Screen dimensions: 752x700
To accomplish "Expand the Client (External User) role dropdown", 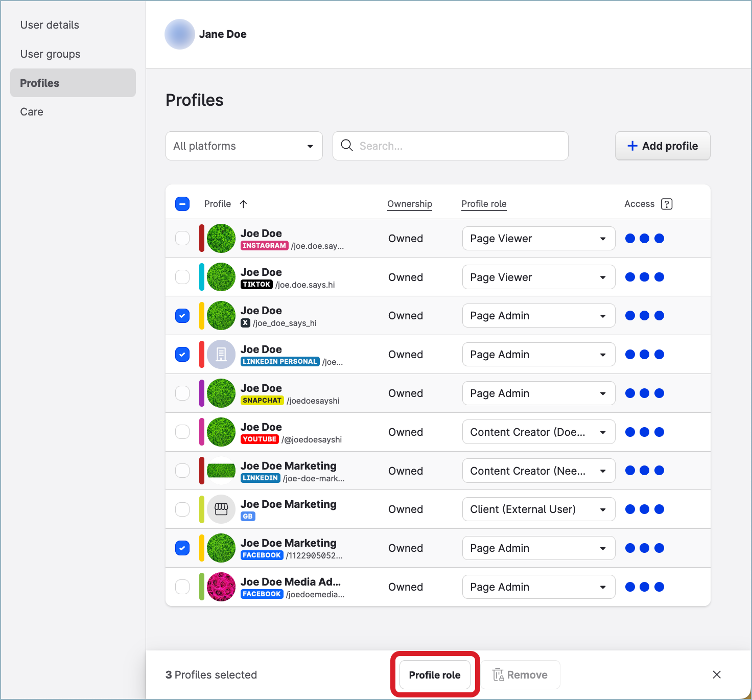I will [538, 509].
